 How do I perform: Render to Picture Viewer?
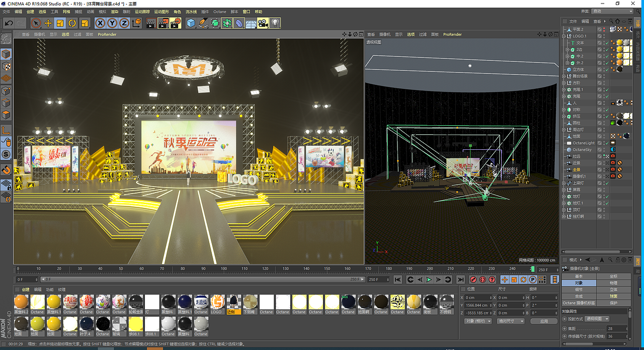163,23
